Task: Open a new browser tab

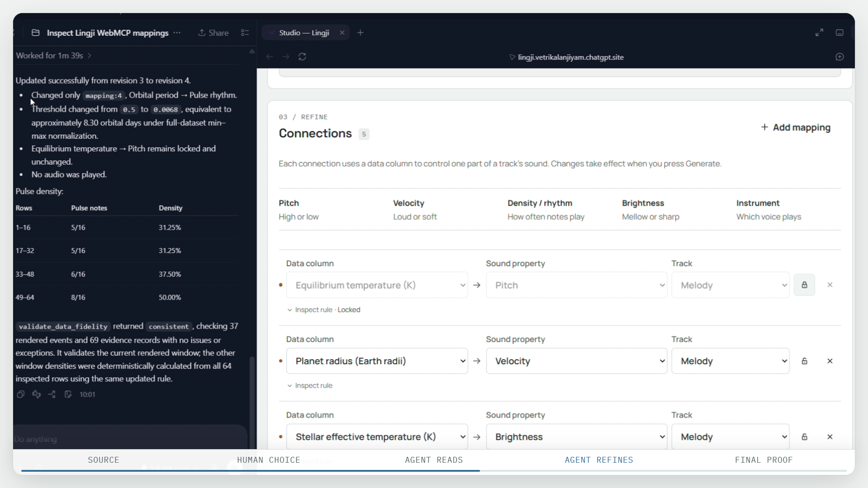Action: click(x=360, y=33)
